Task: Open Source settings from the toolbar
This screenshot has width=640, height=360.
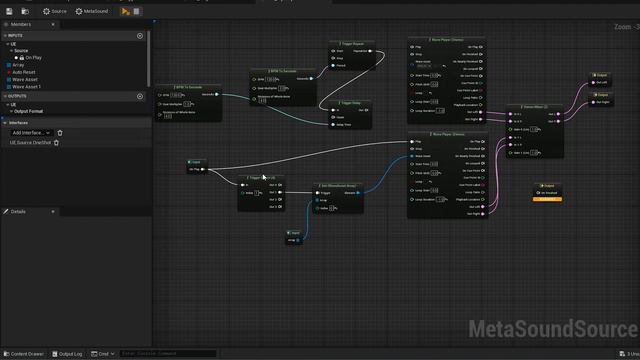Action: pyautogui.click(x=55, y=11)
